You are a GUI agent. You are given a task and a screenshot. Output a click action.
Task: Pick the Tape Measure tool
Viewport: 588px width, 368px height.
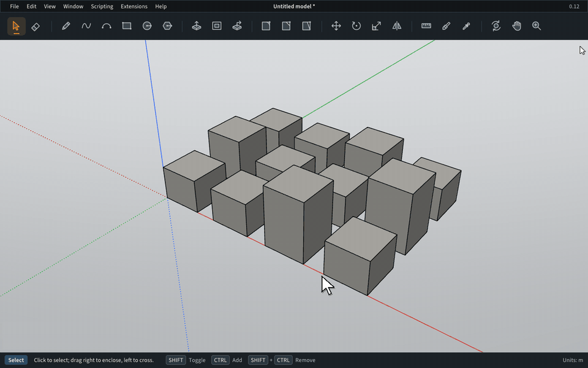pos(426,26)
